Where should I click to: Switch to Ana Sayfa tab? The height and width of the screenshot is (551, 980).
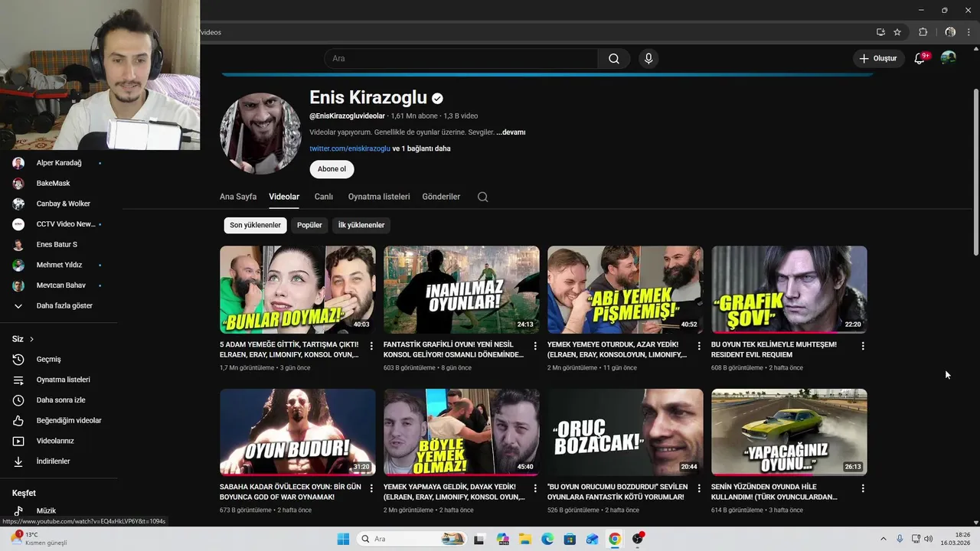click(x=238, y=197)
